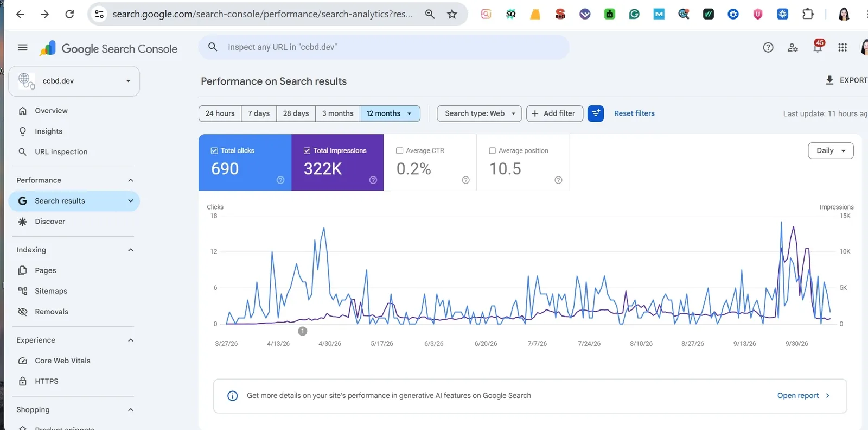868x430 pixels.
Task: Click Reset filters
Action: click(x=634, y=113)
